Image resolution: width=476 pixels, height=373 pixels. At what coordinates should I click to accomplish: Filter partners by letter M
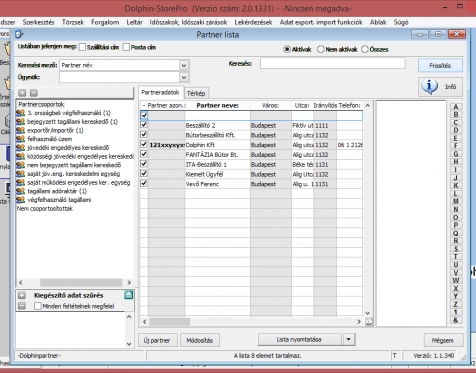[x=456, y=201]
